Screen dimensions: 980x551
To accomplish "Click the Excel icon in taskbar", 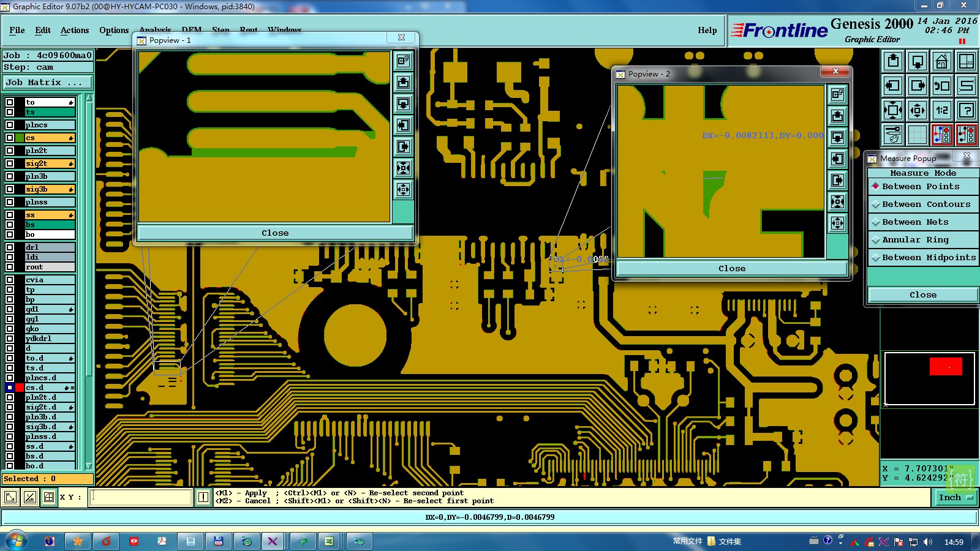I will coord(329,541).
